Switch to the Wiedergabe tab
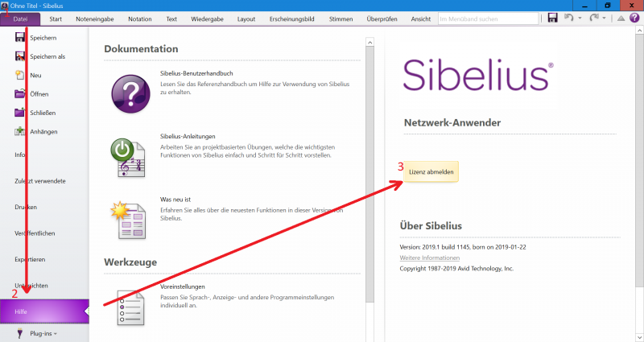Image resolution: width=644 pixels, height=342 pixels. 207,19
